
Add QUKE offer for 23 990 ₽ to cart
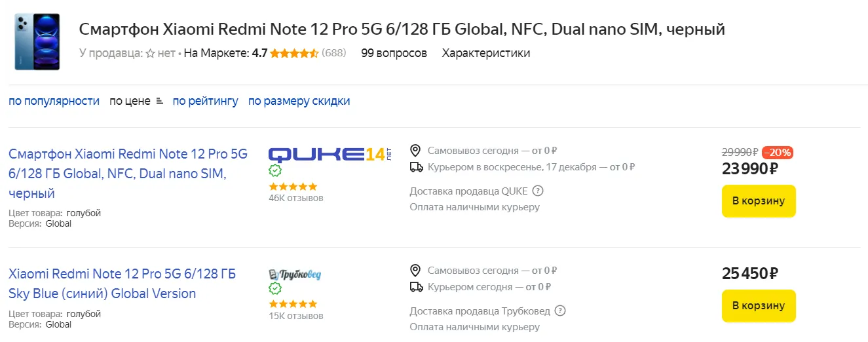point(758,201)
